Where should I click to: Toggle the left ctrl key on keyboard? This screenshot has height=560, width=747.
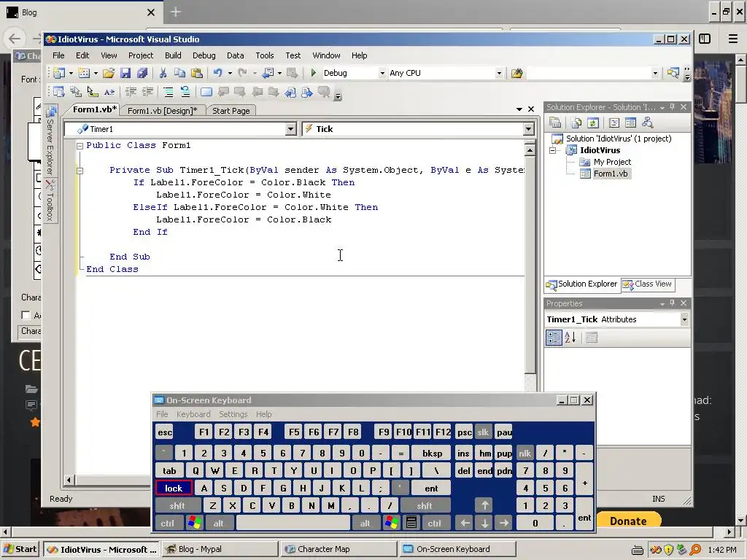pos(167,523)
